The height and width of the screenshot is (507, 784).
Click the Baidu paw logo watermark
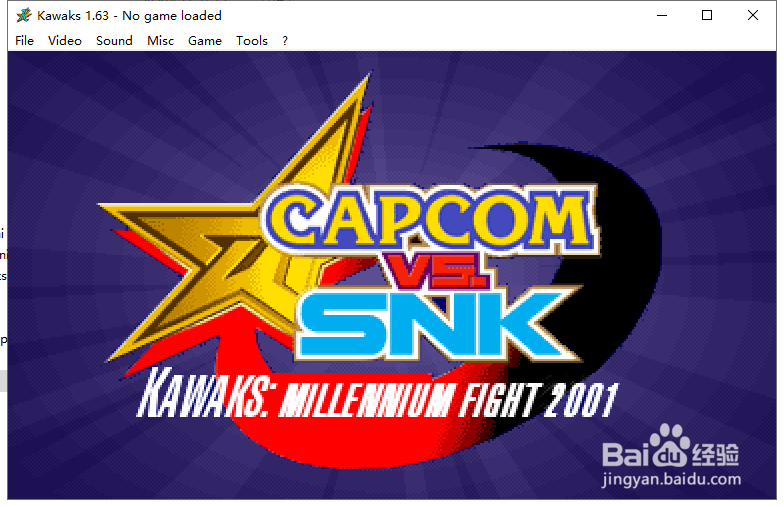click(670, 446)
